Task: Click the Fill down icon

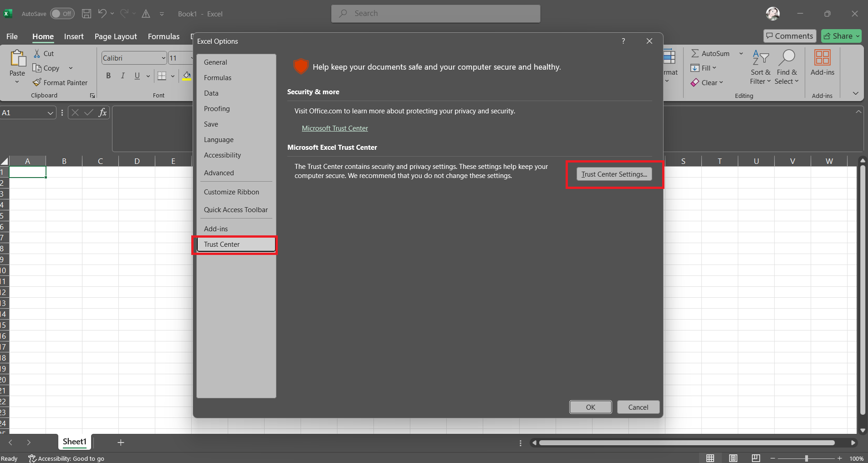Action: (695, 68)
